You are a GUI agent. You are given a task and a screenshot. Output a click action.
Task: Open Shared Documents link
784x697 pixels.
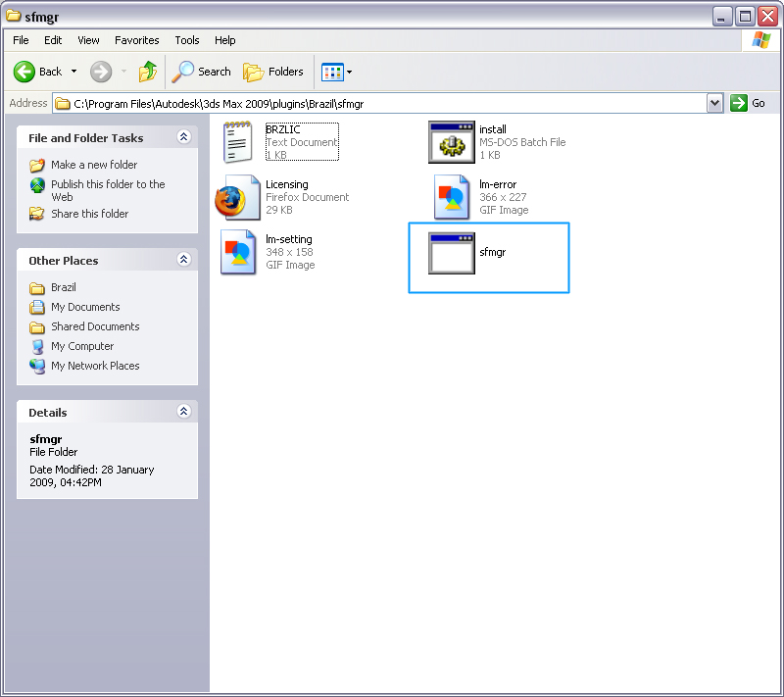click(95, 326)
